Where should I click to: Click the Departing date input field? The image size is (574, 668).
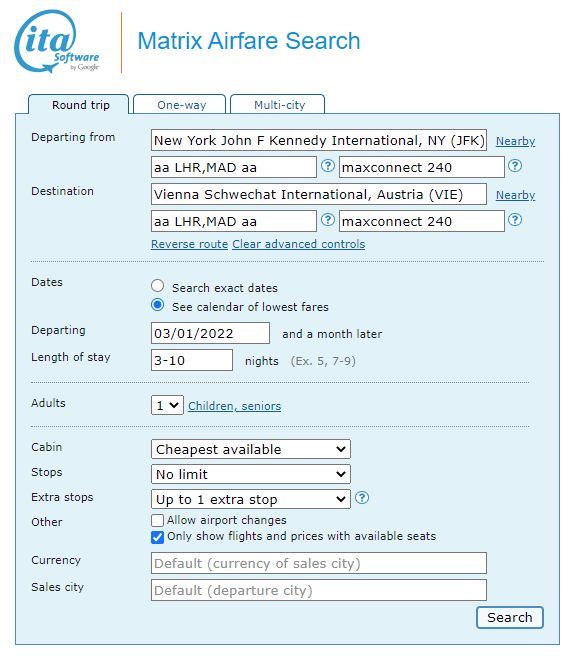211,333
